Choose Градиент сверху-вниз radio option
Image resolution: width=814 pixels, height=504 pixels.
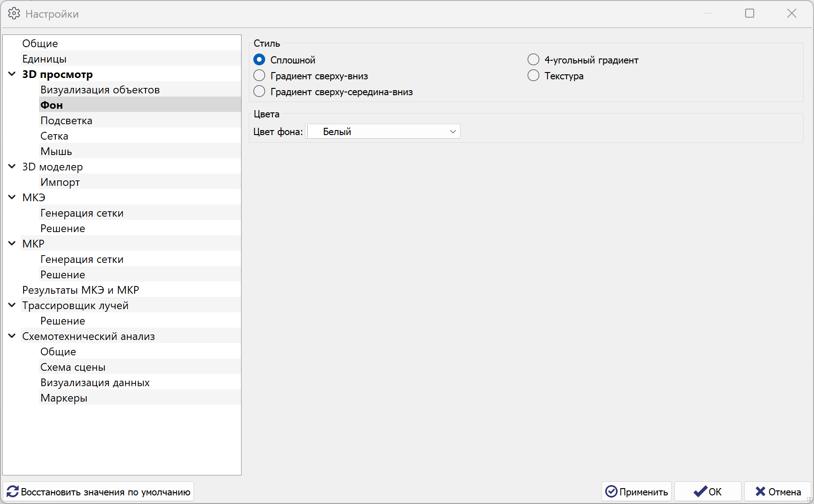(x=259, y=76)
